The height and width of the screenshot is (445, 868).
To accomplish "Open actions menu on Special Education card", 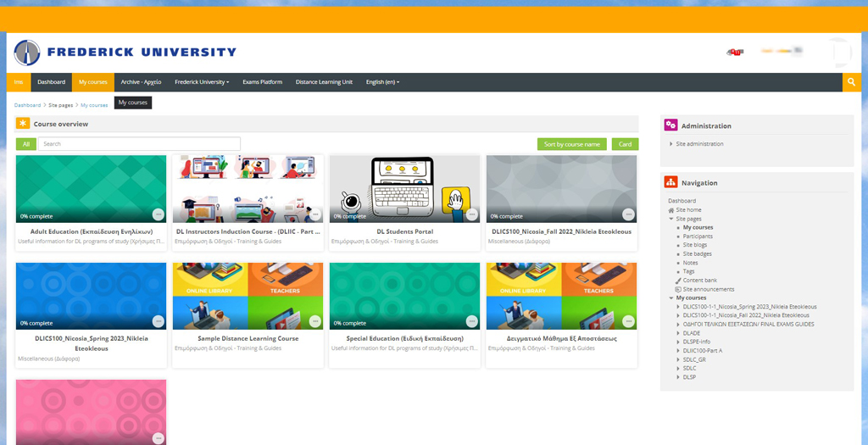I will point(471,321).
